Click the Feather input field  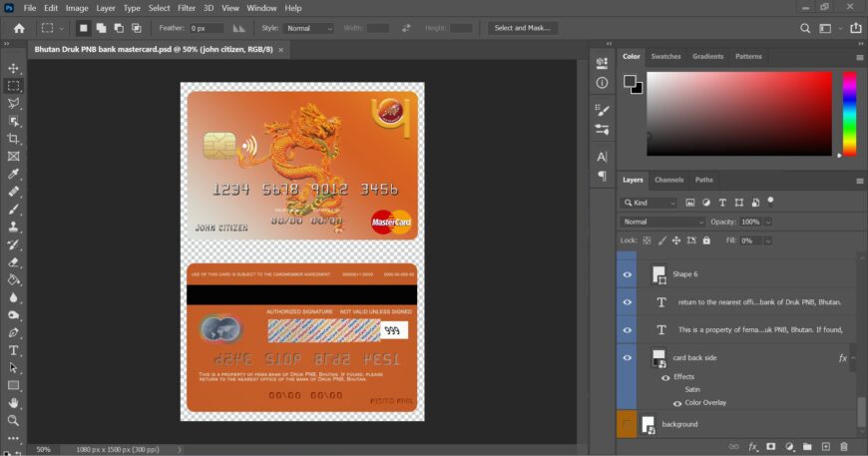pyautogui.click(x=207, y=28)
